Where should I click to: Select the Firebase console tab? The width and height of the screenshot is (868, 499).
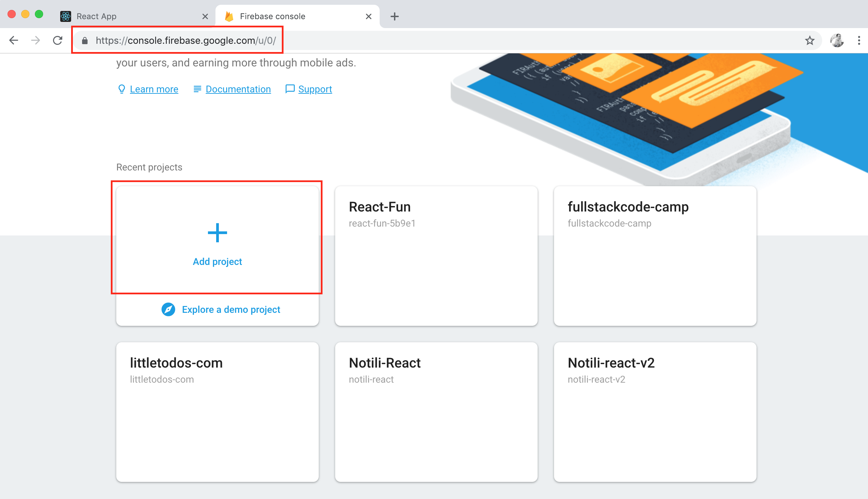[297, 16]
